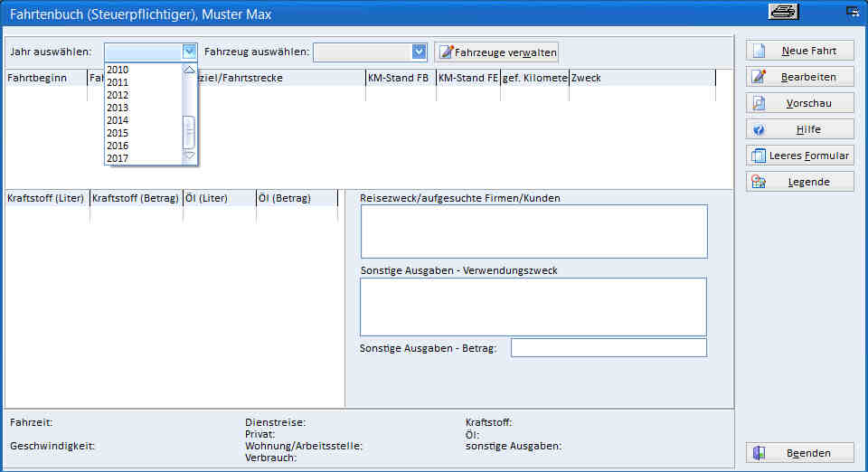868x472 pixels.
Task: Click the year list scrollbar thumb
Action: (x=189, y=134)
